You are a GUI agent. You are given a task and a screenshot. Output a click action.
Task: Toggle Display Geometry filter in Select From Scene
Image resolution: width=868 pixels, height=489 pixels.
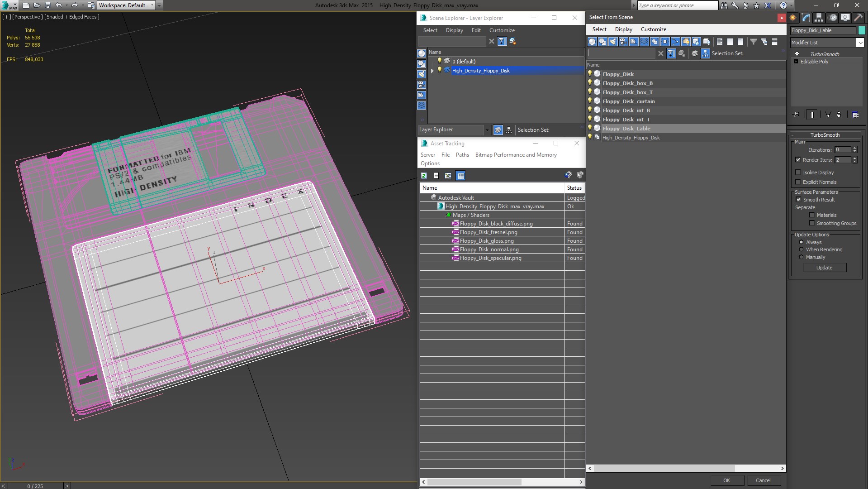(x=592, y=42)
